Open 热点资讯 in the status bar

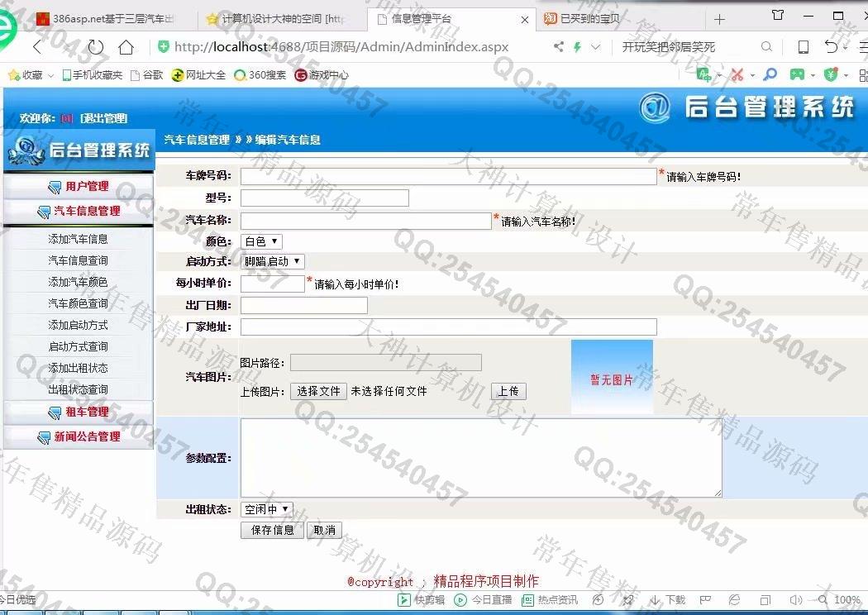pos(550,599)
